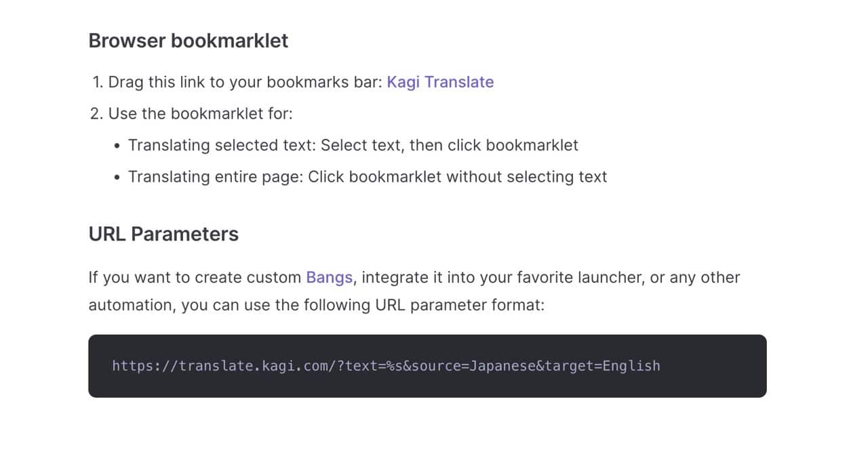The height and width of the screenshot is (454, 868).
Task: Click the Browser bookmarklet heading
Action: point(188,41)
